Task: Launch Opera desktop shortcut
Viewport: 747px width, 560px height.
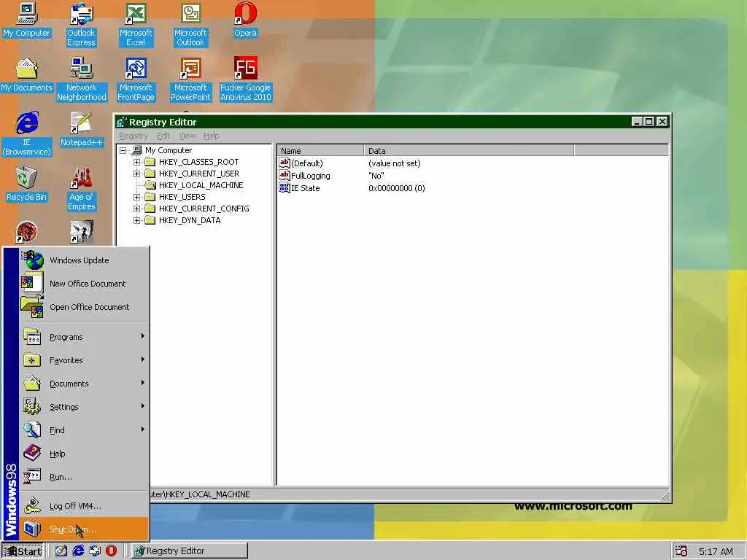Action: click(245, 20)
